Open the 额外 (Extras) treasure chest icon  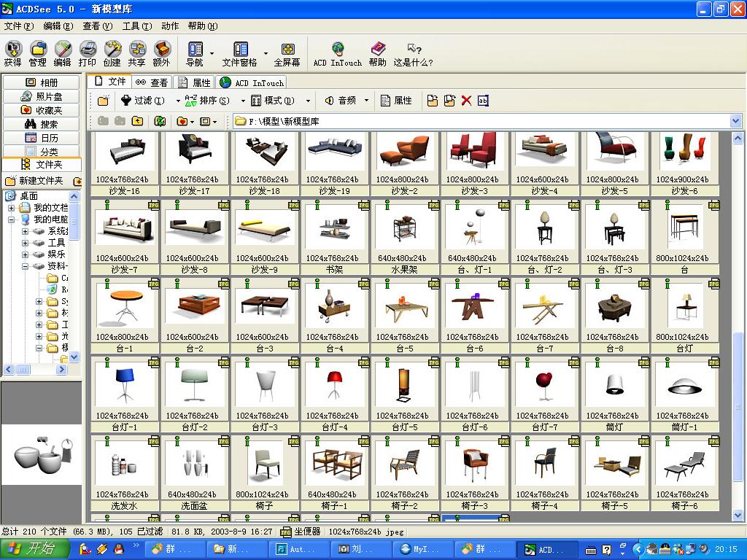161,53
